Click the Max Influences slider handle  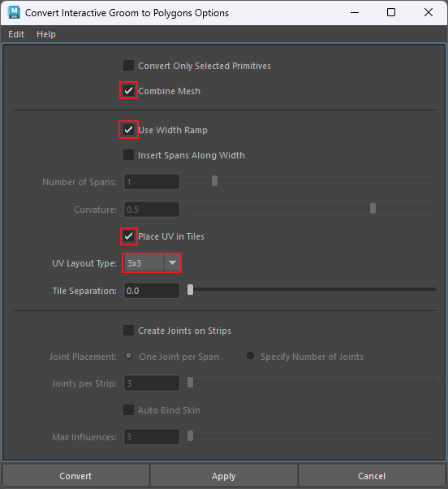coord(190,436)
